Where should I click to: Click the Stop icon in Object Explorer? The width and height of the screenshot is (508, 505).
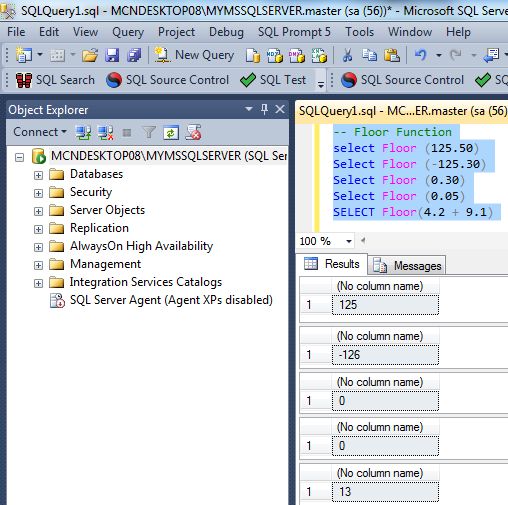[x=127, y=133]
